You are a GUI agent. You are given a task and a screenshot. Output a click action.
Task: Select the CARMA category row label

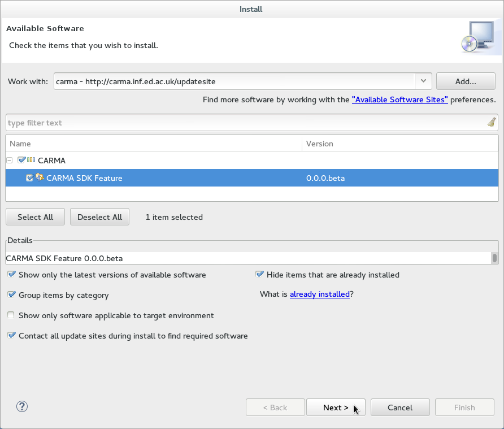pos(51,161)
